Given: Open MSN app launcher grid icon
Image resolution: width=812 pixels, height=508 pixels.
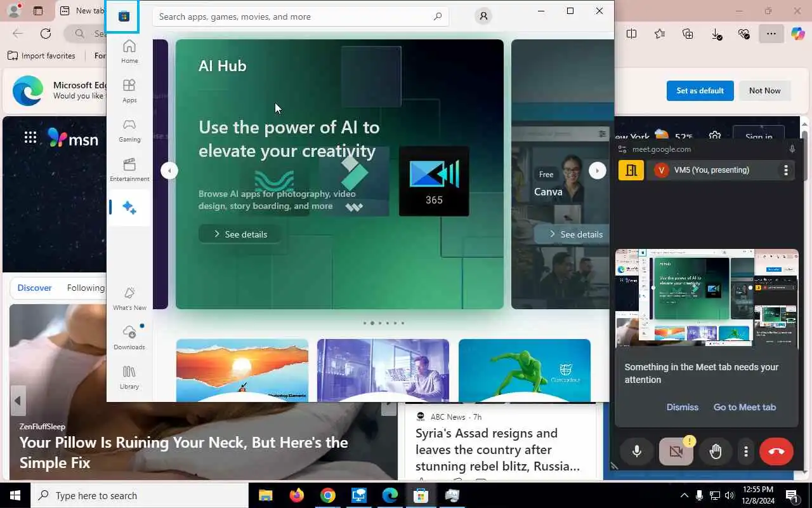Looking at the screenshot, I should coord(30,137).
